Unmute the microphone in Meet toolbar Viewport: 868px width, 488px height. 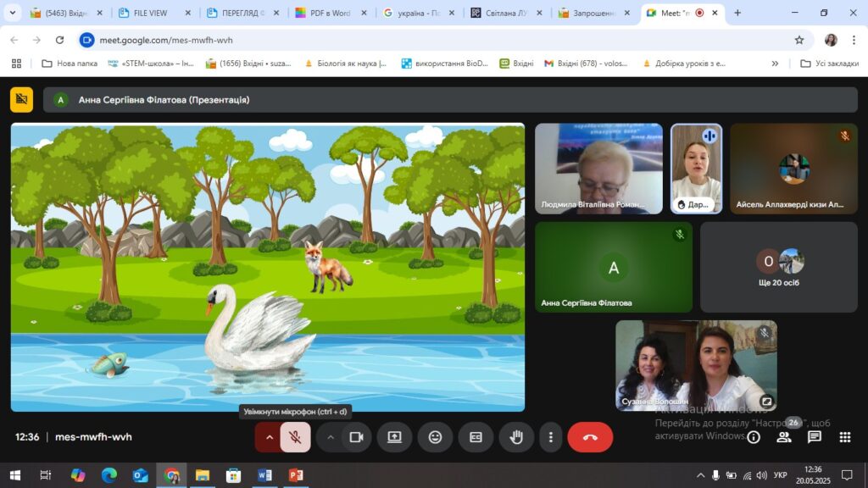click(295, 437)
